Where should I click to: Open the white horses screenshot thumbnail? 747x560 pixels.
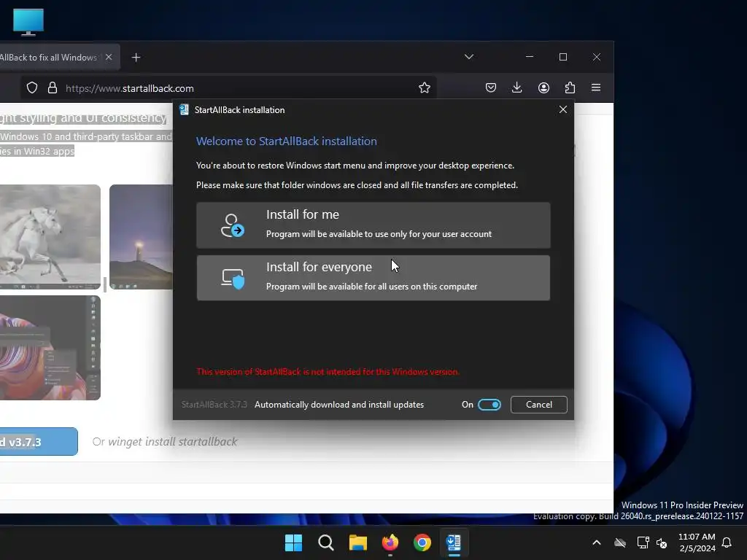click(50, 237)
